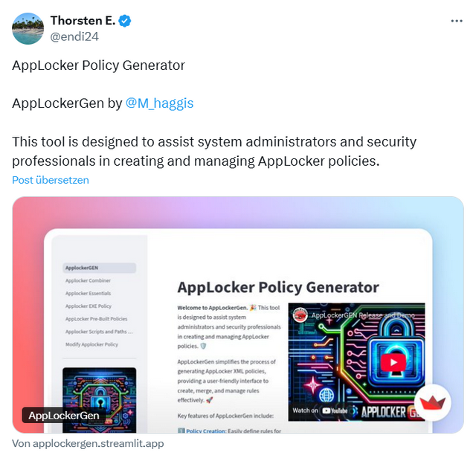Open Applocker Essentials sidebar item

(x=88, y=293)
